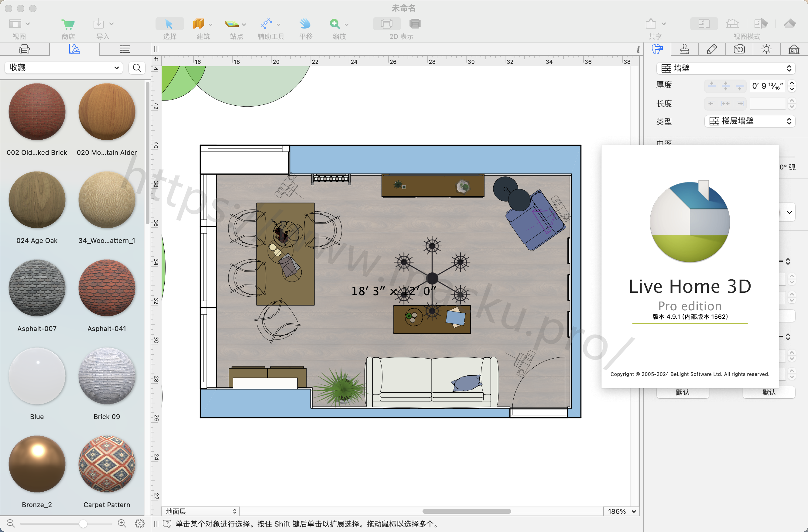The height and width of the screenshot is (532, 808).
Task: Switch to 3D view mode
Action: click(790, 24)
